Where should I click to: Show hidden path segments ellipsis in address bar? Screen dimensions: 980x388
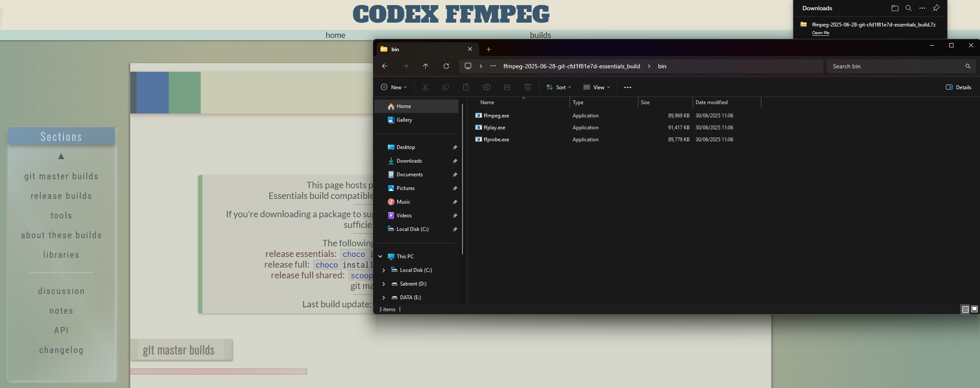493,66
